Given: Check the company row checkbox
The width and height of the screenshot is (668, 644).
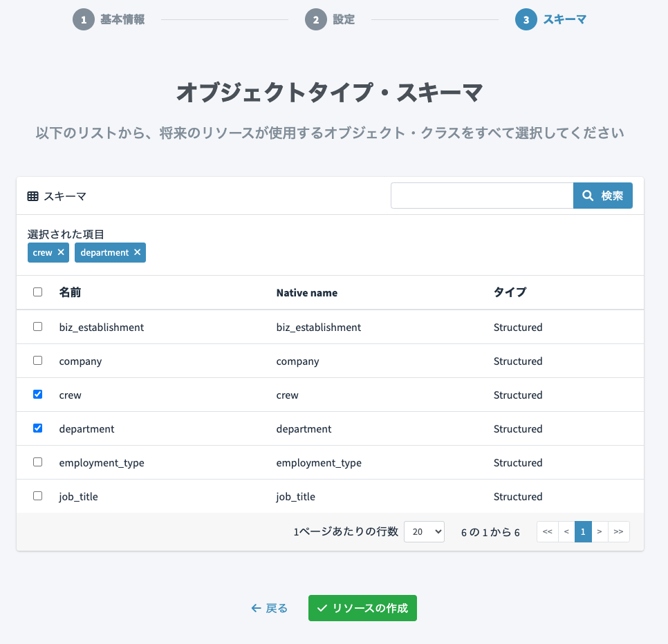Looking at the screenshot, I should tap(38, 361).
